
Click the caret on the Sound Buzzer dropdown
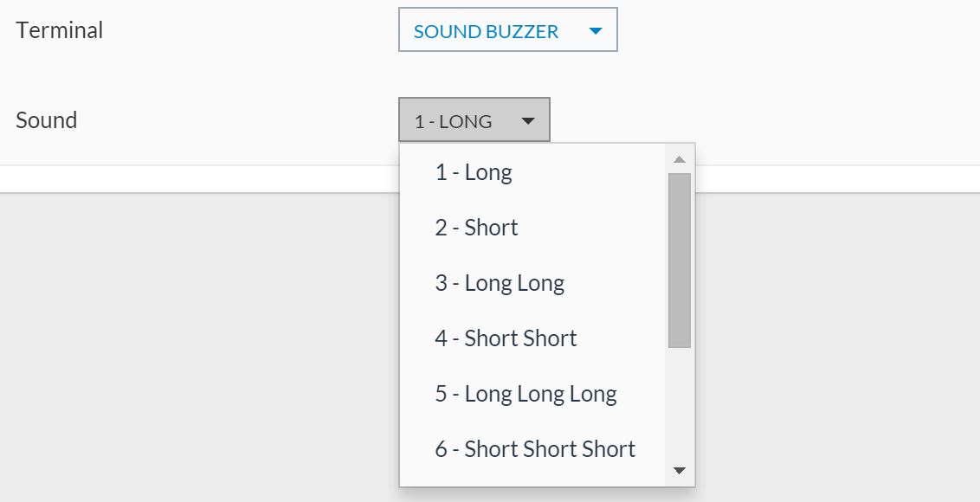tap(595, 31)
